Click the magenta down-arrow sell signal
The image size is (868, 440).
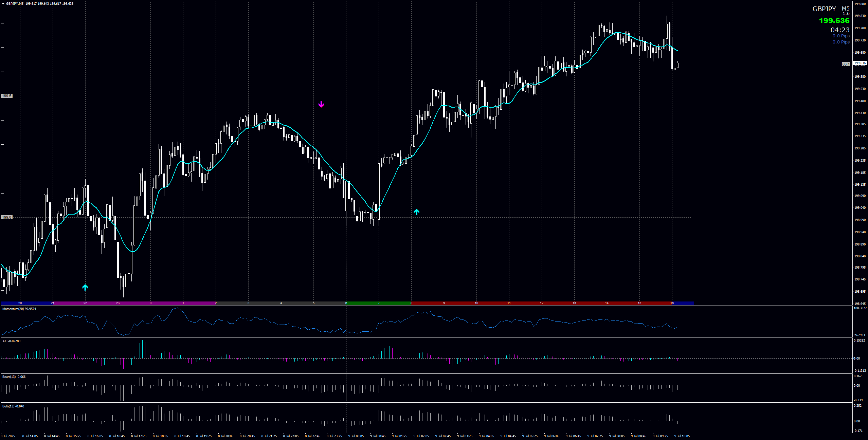point(321,104)
